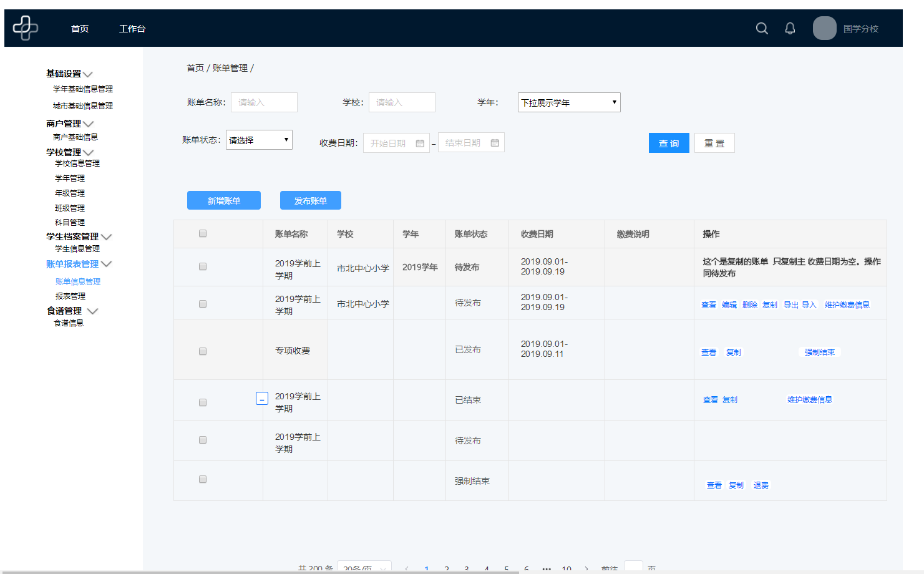Go to 工作台 in top navigation
The width and height of the screenshot is (924, 574).
tap(132, 29)
